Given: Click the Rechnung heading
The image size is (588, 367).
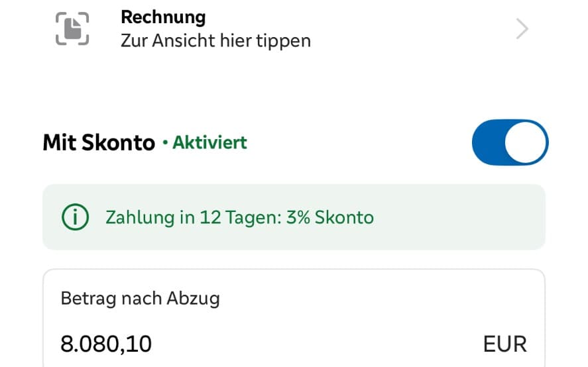Looking at the screenshot, I should click(163, 17).
